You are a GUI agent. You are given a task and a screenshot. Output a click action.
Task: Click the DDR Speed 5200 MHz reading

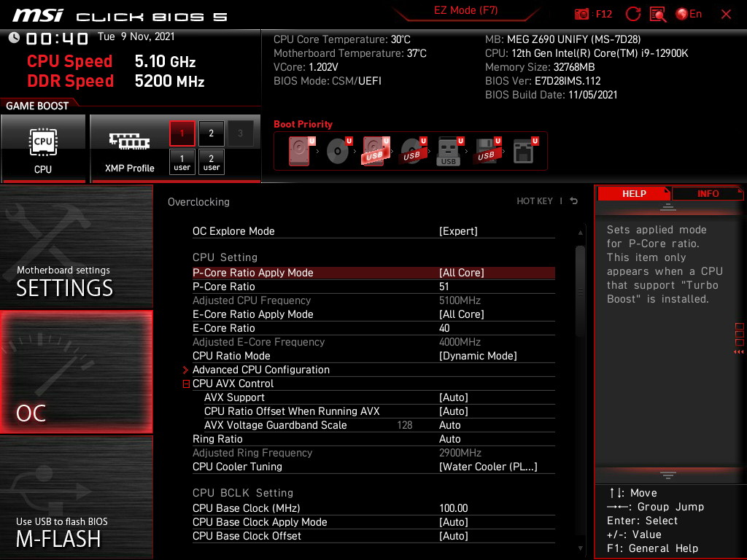pyautogui.click(x=116, y=81)
